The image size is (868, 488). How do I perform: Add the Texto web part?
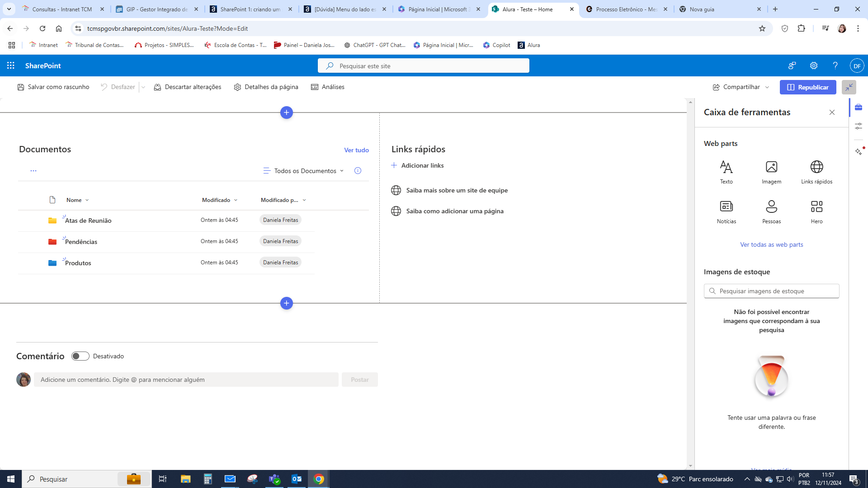pyautogui.click(x=726, y=172)
